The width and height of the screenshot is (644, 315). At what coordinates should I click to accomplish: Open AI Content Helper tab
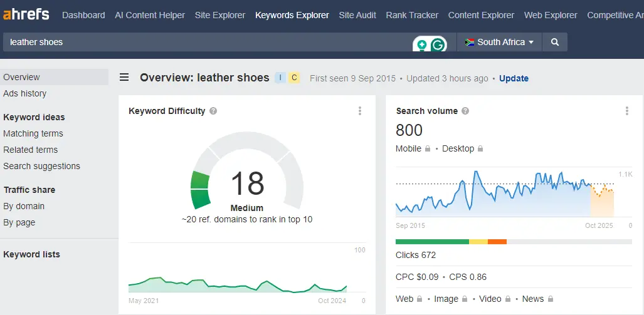(150, 15)
